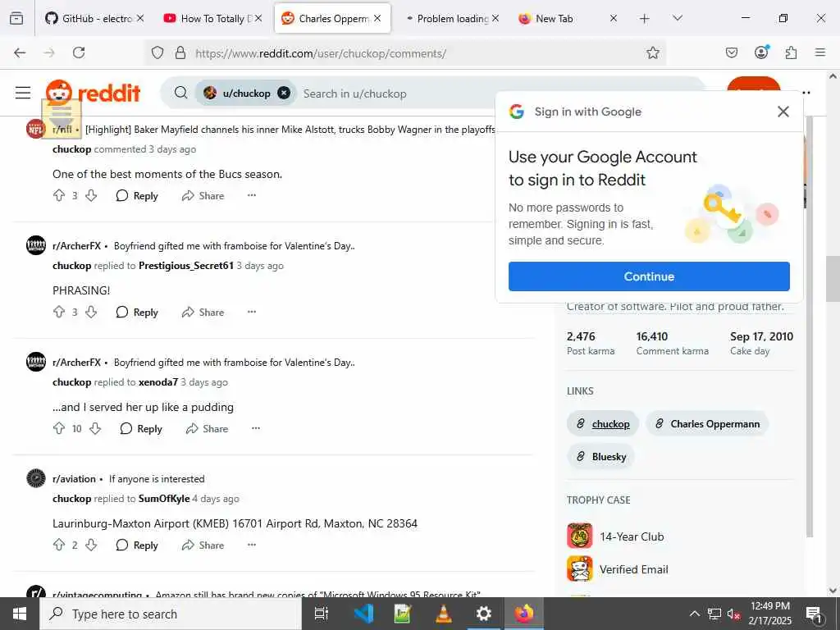840x630 pixels.
Task: Open the Baker Mayfield highlight post title
Action: (x=290, y=130)
